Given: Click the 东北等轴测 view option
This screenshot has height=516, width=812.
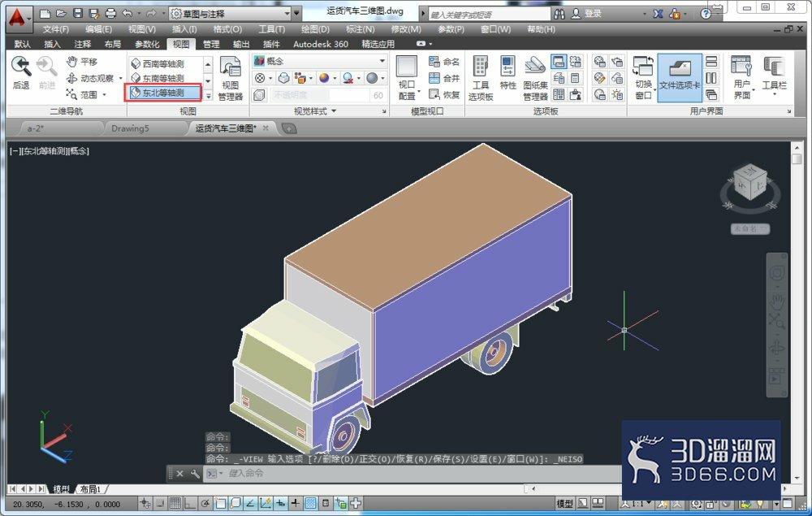Looking at the screenshot, I should [x=163, y=93].
